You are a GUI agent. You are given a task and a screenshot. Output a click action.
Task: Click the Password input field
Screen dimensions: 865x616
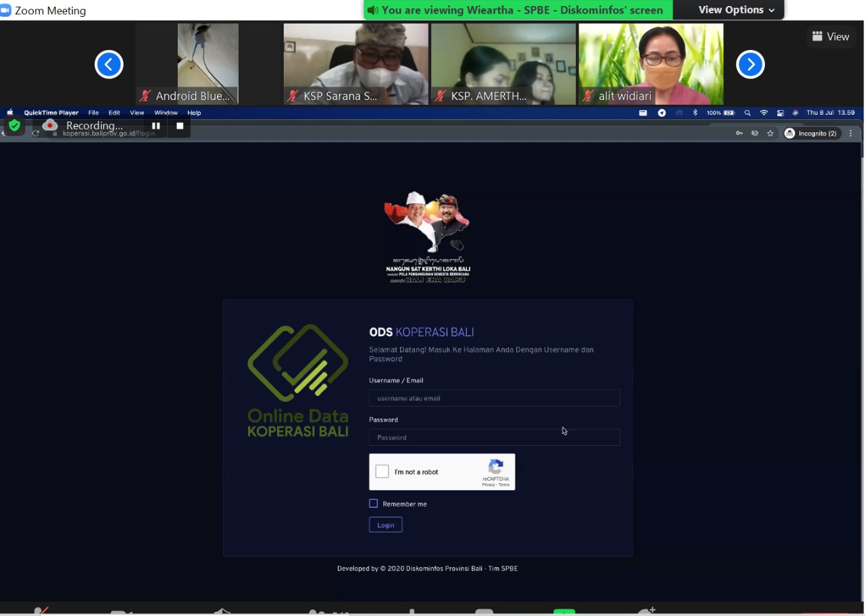pyautogui.click(x=494, y=437)
